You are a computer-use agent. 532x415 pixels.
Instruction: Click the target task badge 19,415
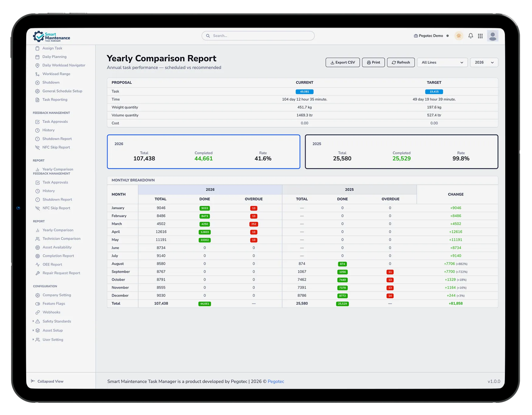[x=434, y=92]
